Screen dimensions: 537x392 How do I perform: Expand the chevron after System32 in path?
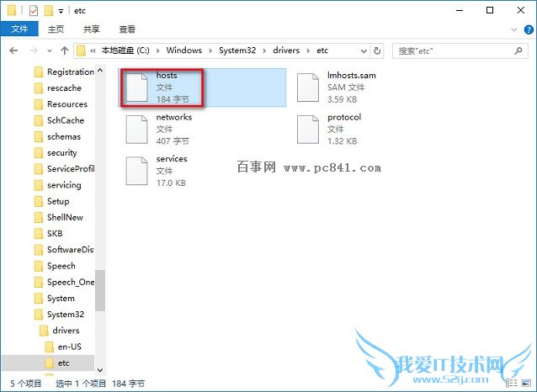264,51
